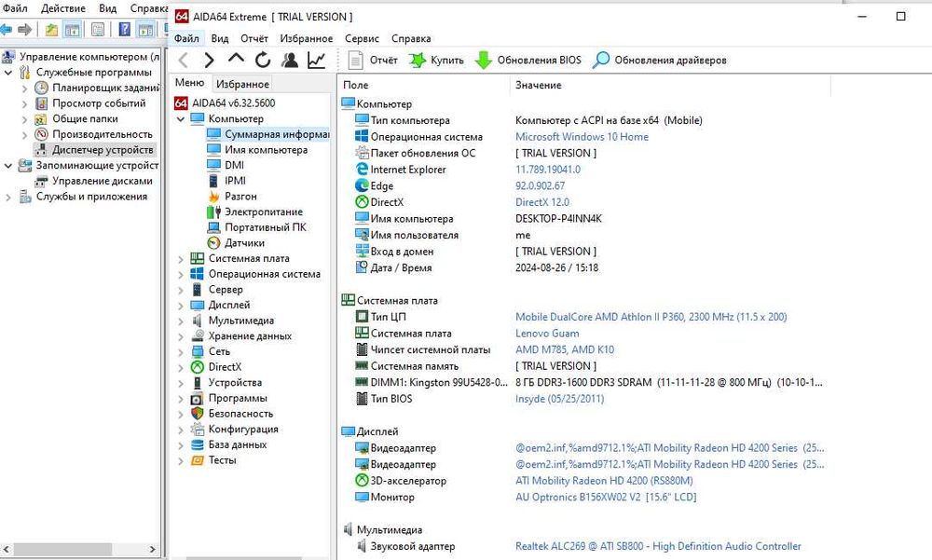Expand Службы и приложения in Computer Management
This screenshot has height=560, width=932.
[8, 197]
